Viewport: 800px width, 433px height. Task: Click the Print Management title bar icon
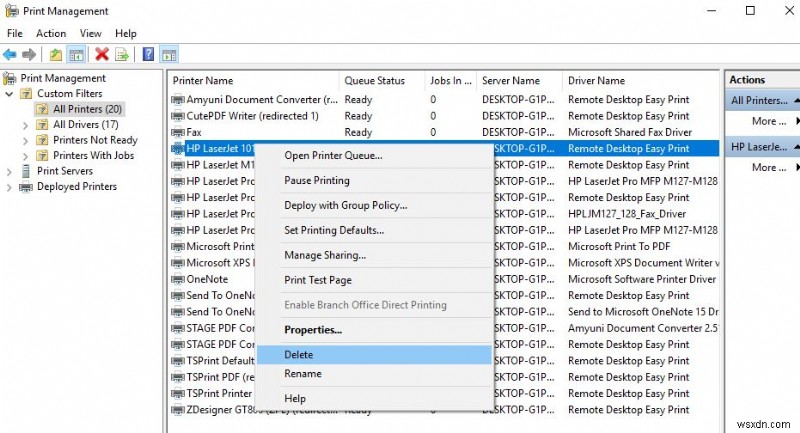point(11,11)
